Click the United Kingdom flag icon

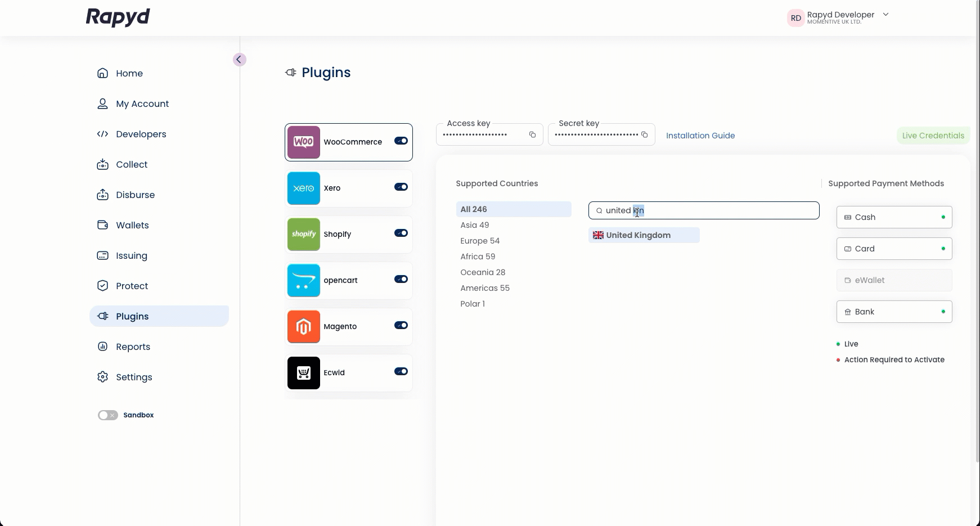[x=598, y=235]
